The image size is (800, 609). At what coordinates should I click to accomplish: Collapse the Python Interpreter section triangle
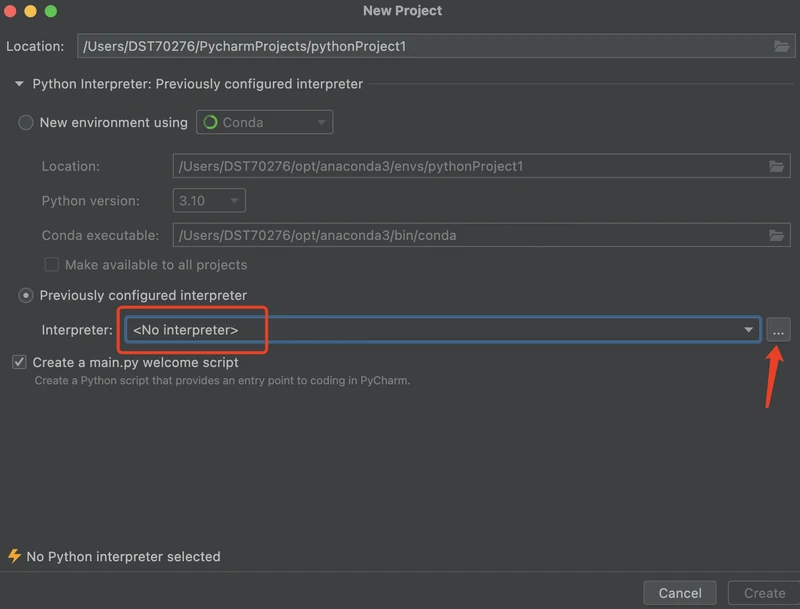click(19, 84)
